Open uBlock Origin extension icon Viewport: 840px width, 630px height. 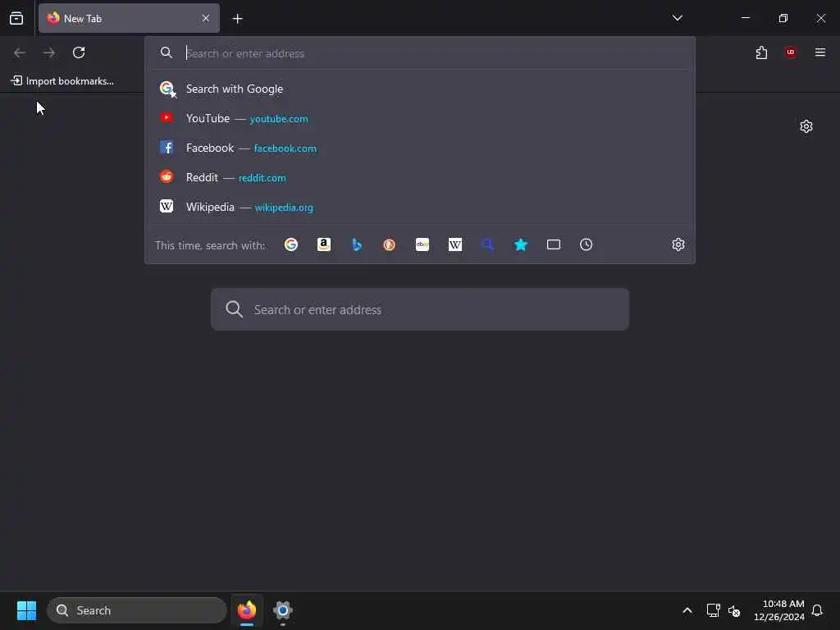point(791,52)
